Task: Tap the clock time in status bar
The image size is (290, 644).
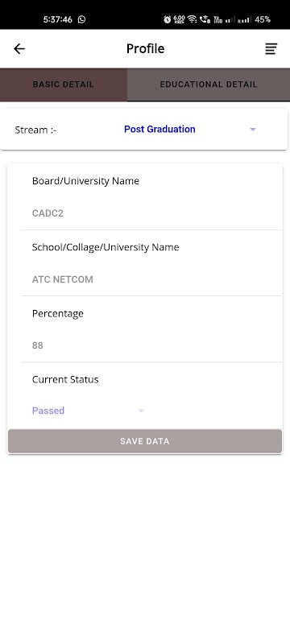Action: pos(57,19)
